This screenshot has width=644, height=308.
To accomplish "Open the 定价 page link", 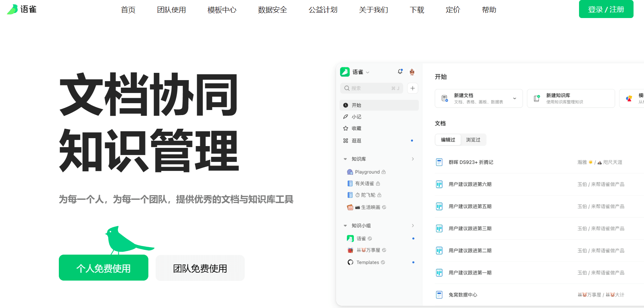I will 453,10.
